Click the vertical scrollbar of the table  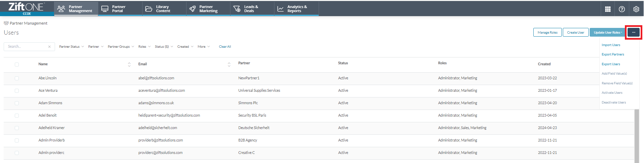(x=637, y=136)
